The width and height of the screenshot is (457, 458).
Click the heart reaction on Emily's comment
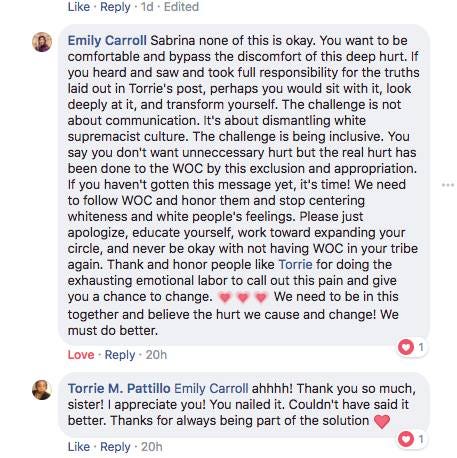pos(406,347)
